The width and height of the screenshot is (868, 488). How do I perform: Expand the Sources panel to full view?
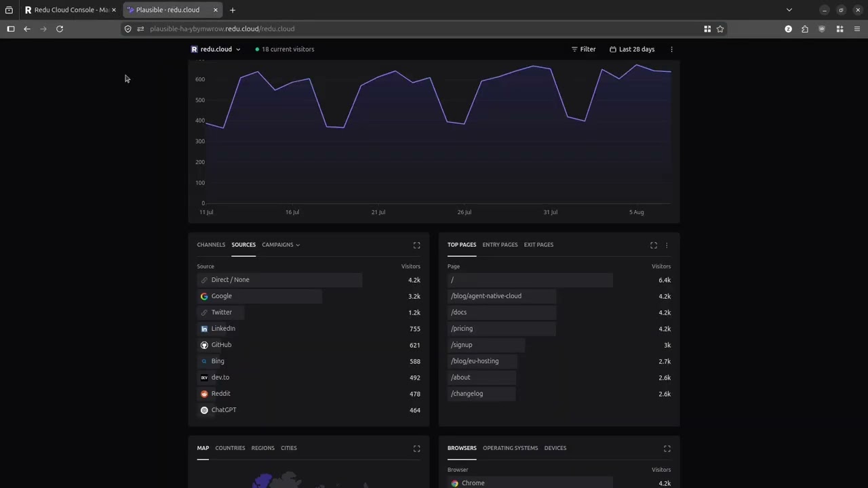[417, 245]
